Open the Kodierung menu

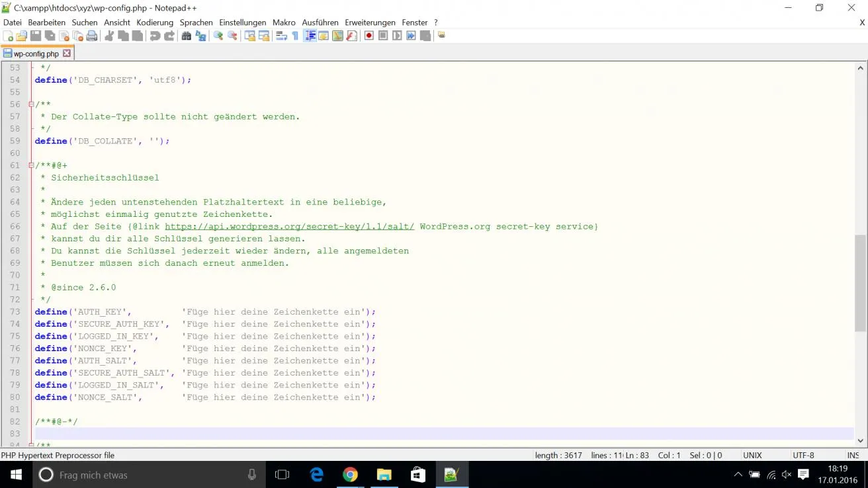pyautogui.click(x=155, y=22)
